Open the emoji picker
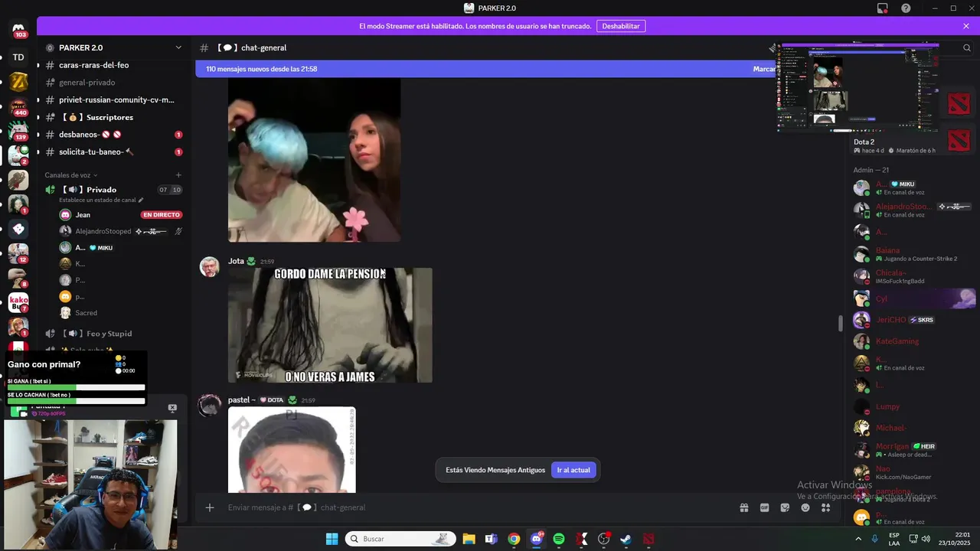 tap(805, 507)
